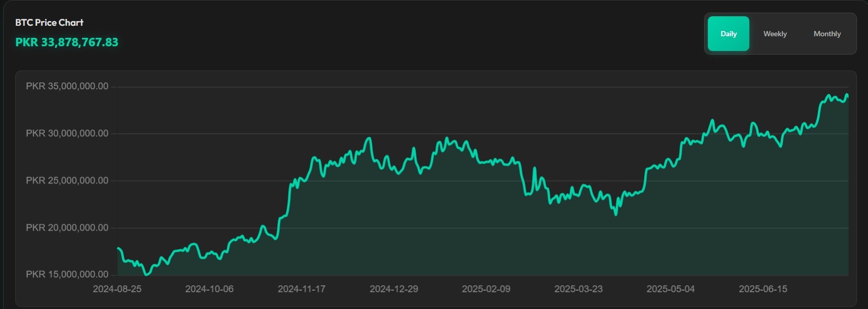Select the Daily chart interval tab
868x309 pixels.
click(x=728, y=34)
